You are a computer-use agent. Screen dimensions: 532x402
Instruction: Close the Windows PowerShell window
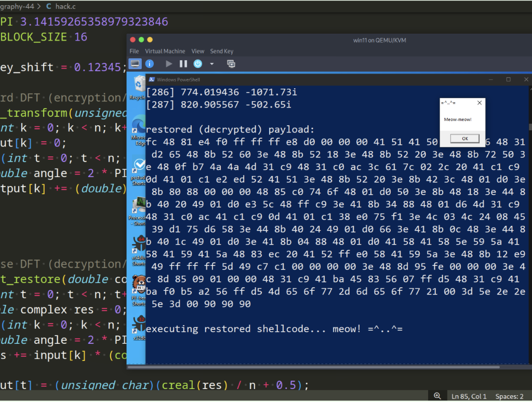click(526, 79)
